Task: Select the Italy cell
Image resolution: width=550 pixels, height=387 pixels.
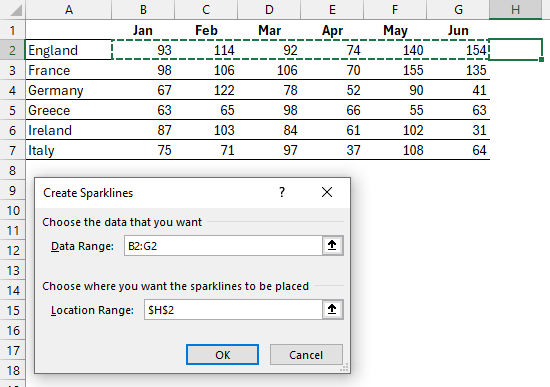Action: click(x=69, y=150)
